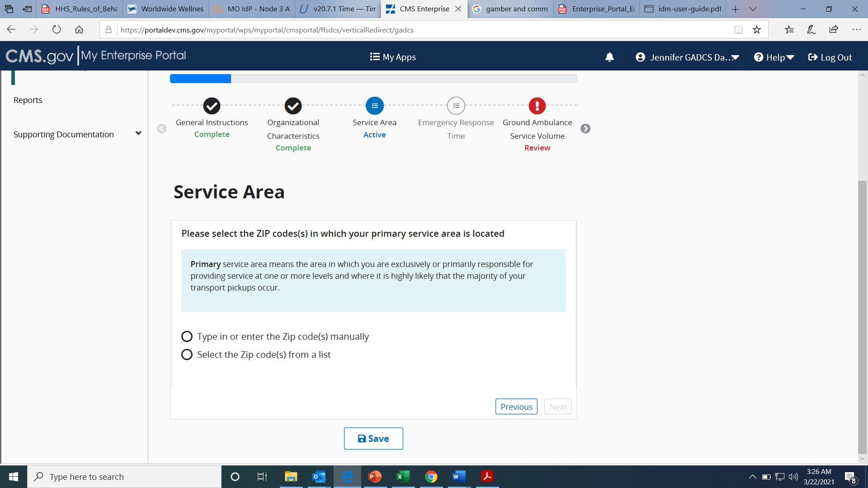The width and height of the screenshot is (868, 488).
Task: Open the My Apps menu
Action: click(393, 57)
